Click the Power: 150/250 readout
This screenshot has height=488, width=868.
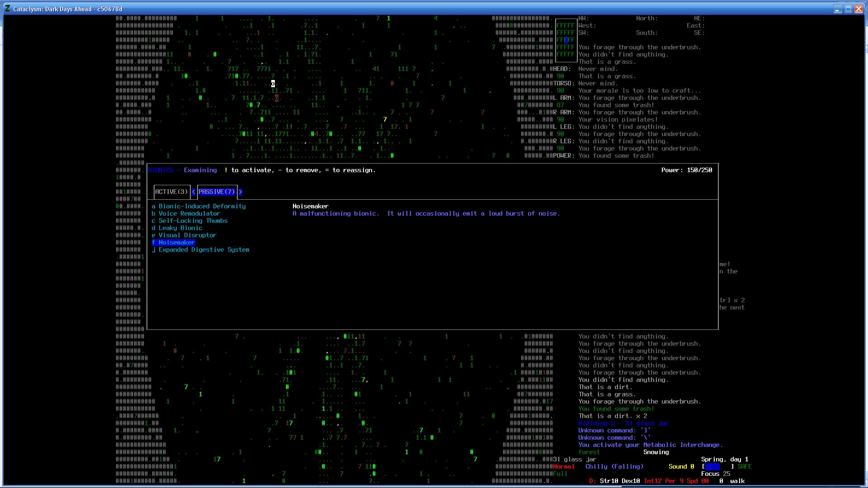tap(686, 170)
